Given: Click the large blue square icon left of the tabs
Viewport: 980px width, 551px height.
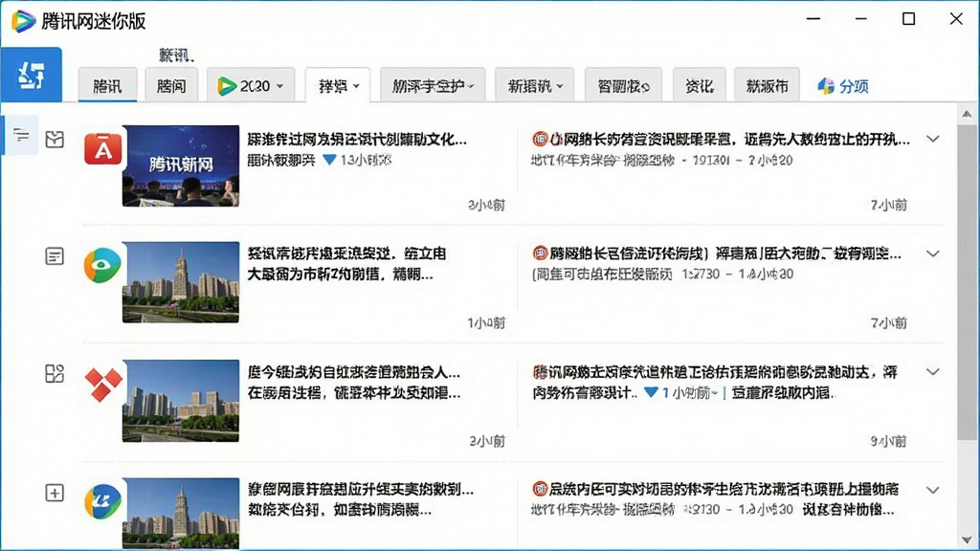Looking at the screenshot, I should 32,75.
